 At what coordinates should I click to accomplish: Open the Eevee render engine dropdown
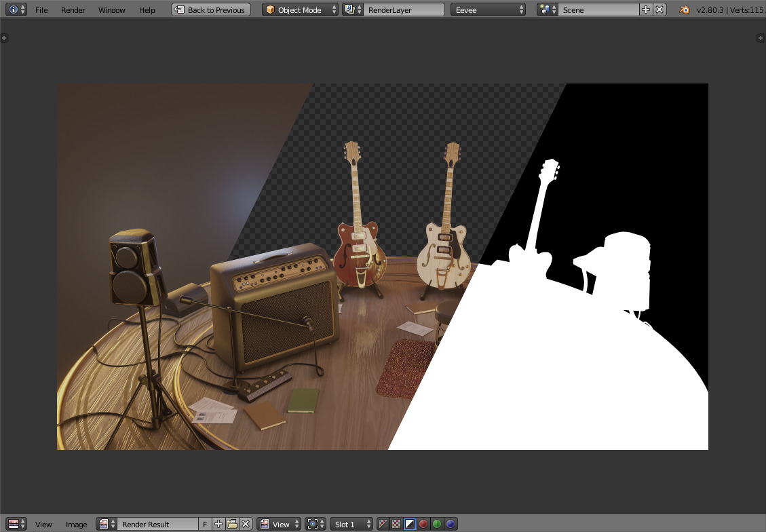click(x=488, y=9)
